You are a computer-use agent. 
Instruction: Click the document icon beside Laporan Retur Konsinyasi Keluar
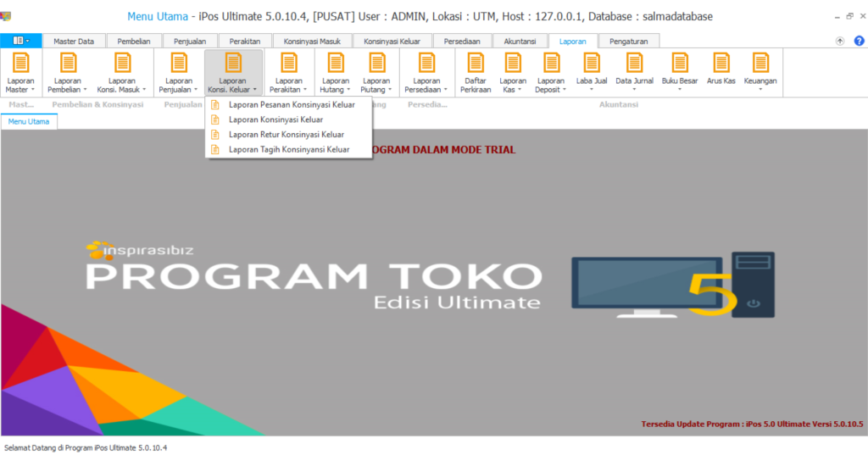215,135
